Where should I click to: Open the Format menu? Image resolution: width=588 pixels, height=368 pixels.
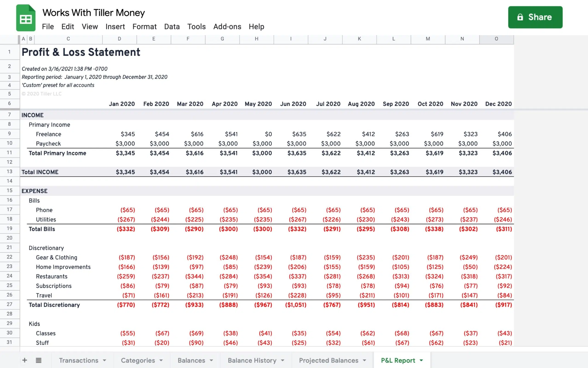pos(144,26)
